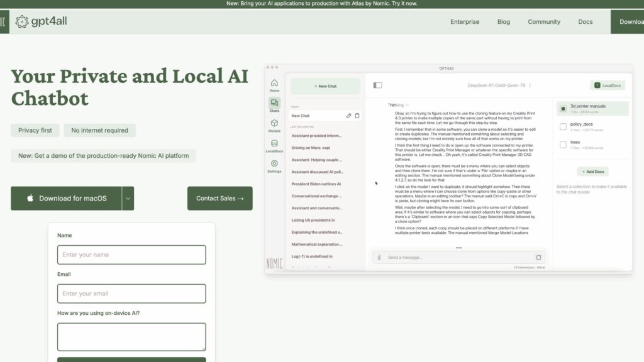Click the Name input field
Image resolution: width=644 pixels, height=362 pixels.
tap(131, 255)
